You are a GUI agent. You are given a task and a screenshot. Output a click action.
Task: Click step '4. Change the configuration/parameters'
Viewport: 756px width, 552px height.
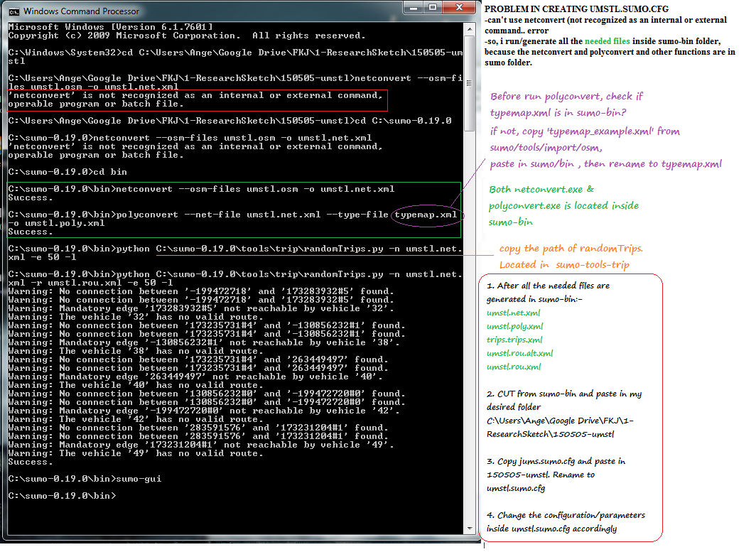pyautogui.click(x=566, y=515)
